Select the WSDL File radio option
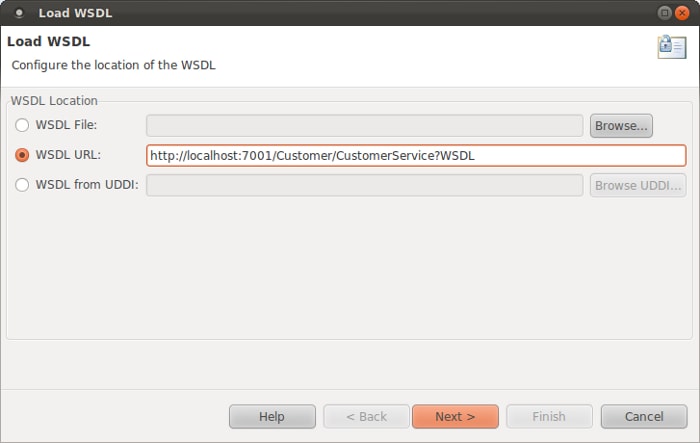700x443 pixels. pos(22,125)
